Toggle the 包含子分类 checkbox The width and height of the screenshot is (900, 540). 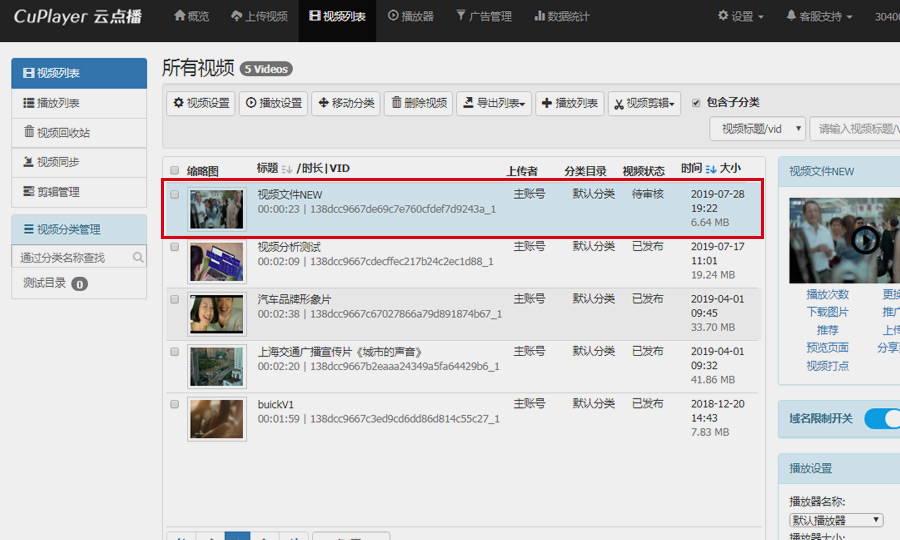point(697,102)
